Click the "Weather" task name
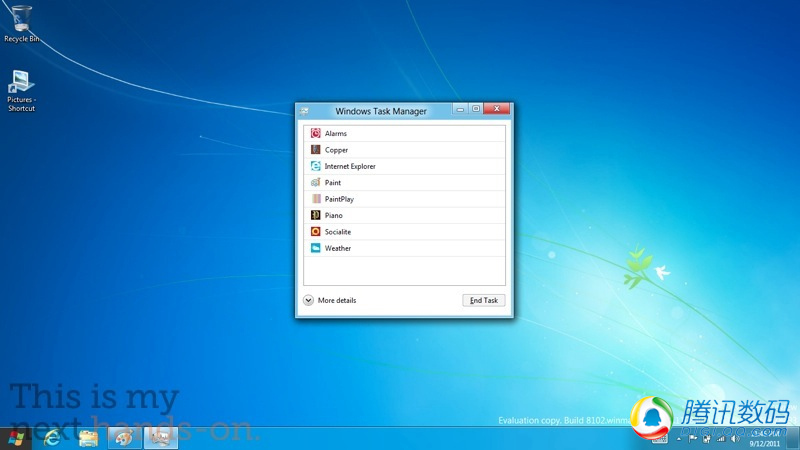The height and width of the screenshot is (450, 800). (x=338, y=248)
